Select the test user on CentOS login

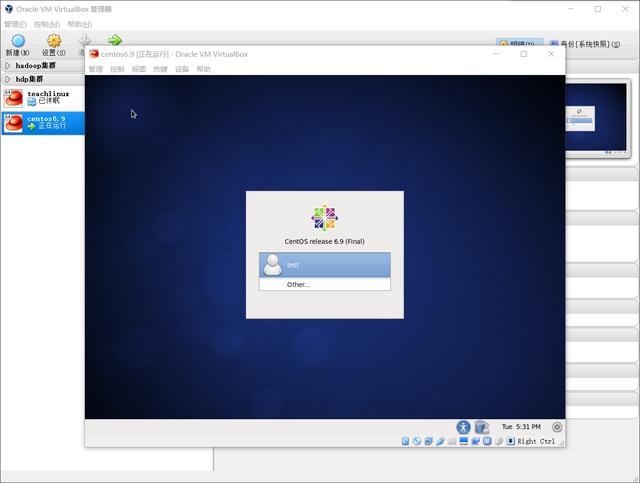pyautogui.click(x=324, y=265)
